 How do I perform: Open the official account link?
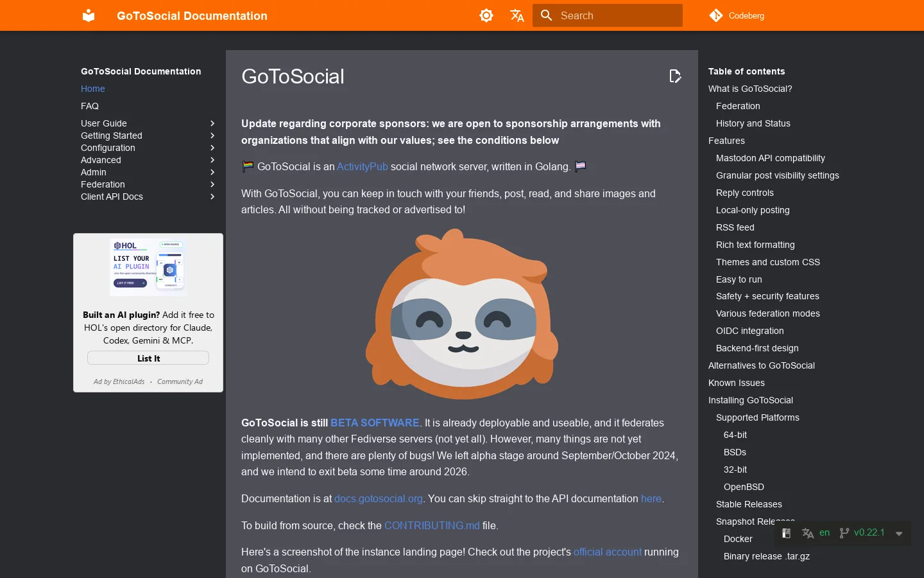pos(607,552)
